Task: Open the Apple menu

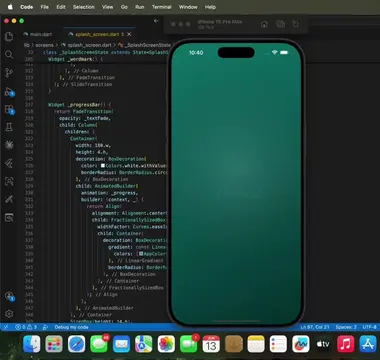Action: click(x=10, y=7)
